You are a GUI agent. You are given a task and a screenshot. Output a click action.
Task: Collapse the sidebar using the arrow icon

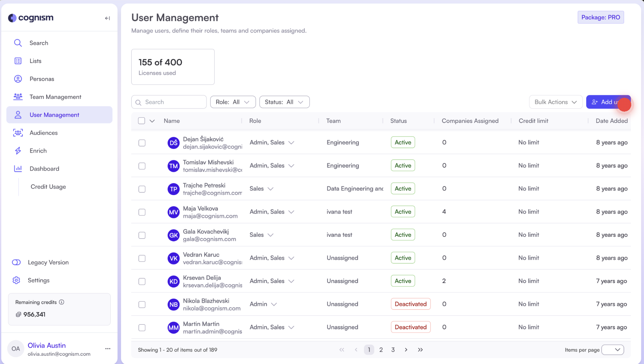click(x=107, y=18)
